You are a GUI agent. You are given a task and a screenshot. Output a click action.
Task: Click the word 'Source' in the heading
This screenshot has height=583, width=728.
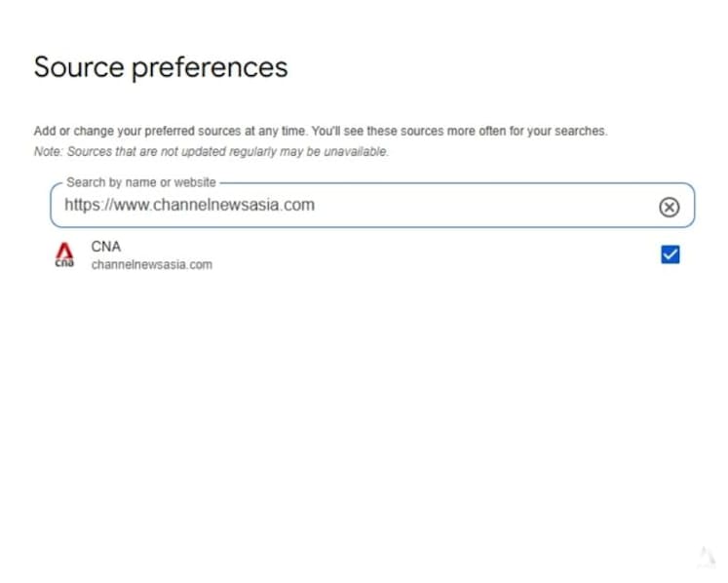(x=79, y=67)
